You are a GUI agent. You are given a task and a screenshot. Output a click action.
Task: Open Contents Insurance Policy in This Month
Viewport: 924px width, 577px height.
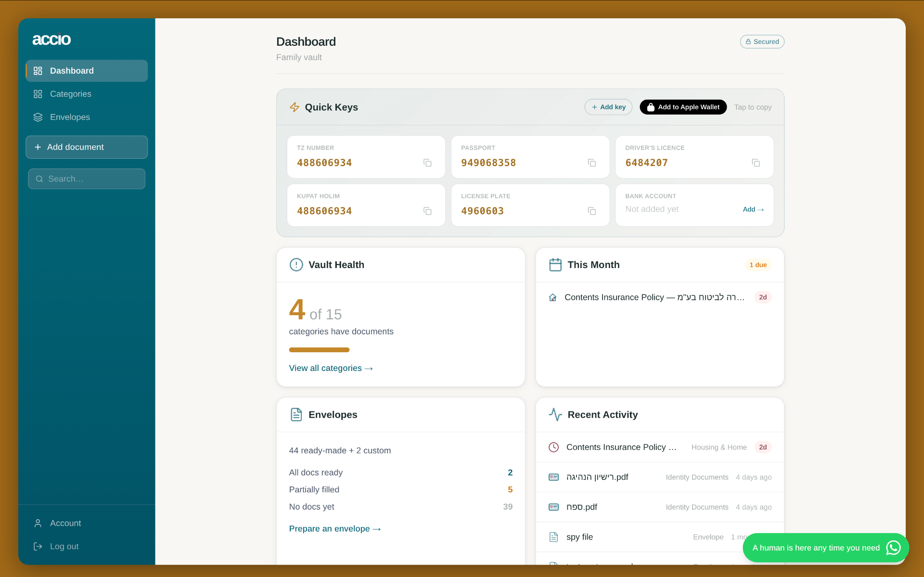pyautogui.click(x=660, y=297)
